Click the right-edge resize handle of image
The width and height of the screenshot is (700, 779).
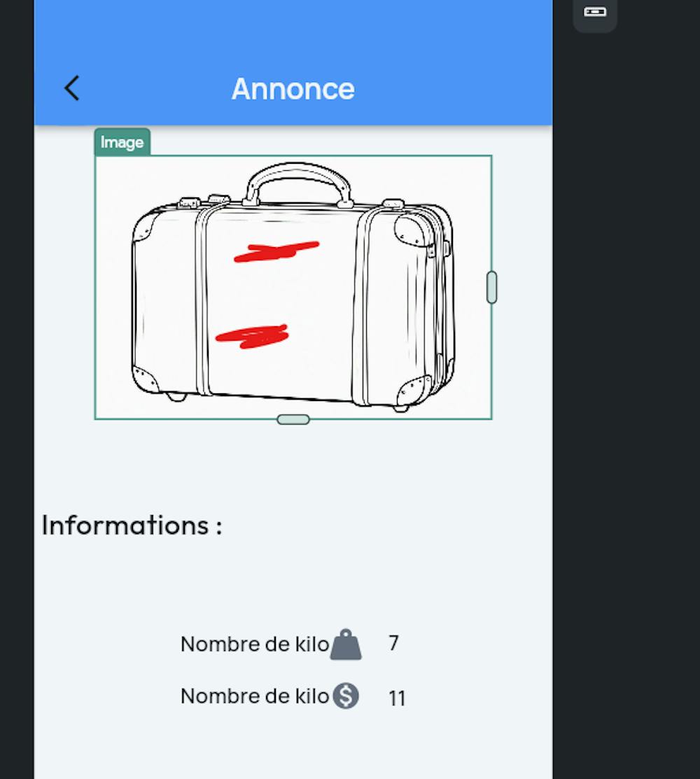click(x=492, y=287)
